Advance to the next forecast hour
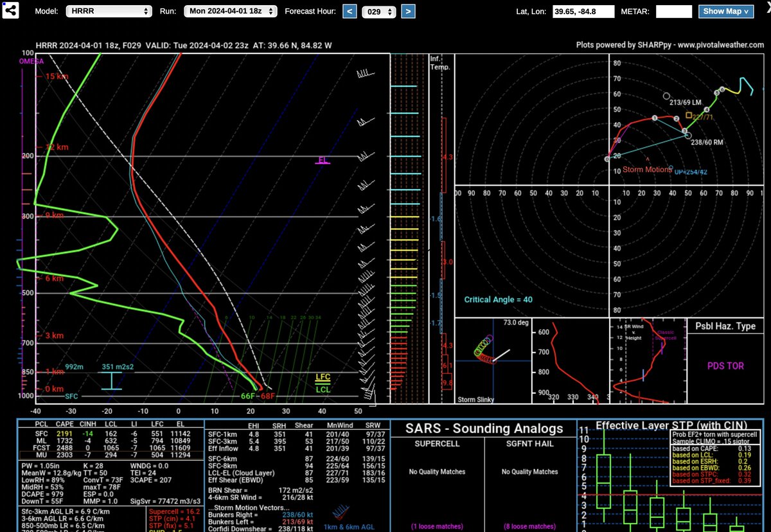The image size is (771, 532). tap(408, 12)
